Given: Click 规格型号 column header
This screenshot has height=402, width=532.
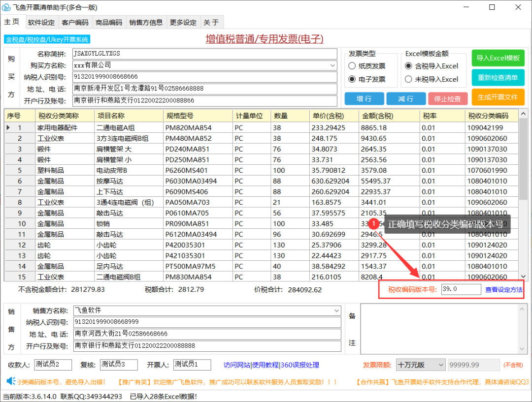Looking at the screenshot, I should pyautogui.click(x=198, y=116).
